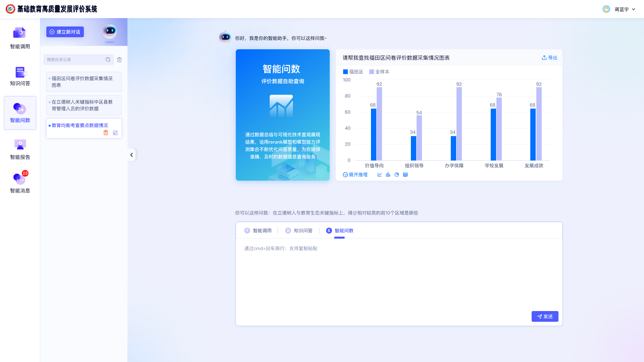Expand 展开推理 below the chart

(x=355, y=175)
